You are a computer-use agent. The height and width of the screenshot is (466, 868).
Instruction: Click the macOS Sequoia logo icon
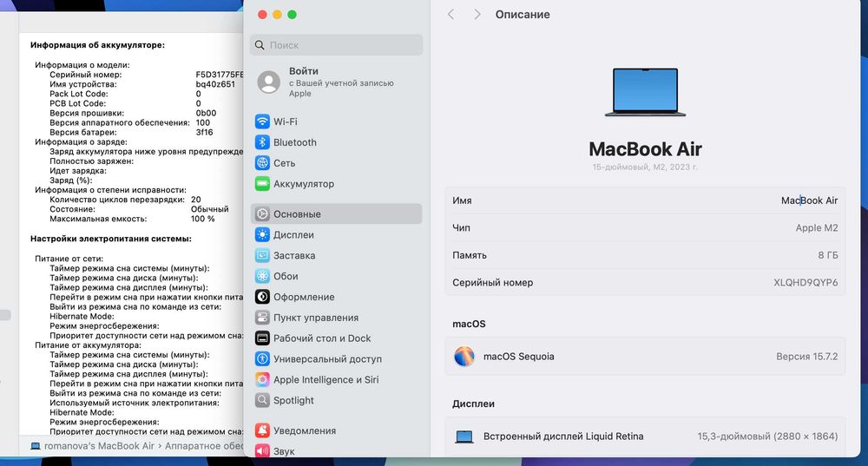pos(464,357)
